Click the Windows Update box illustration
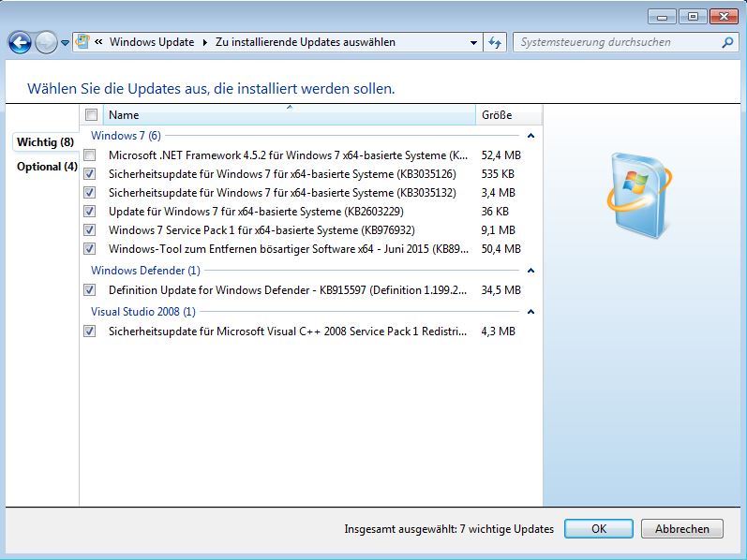Viewport: 747px width, 560px height. (x=639, y=195)
